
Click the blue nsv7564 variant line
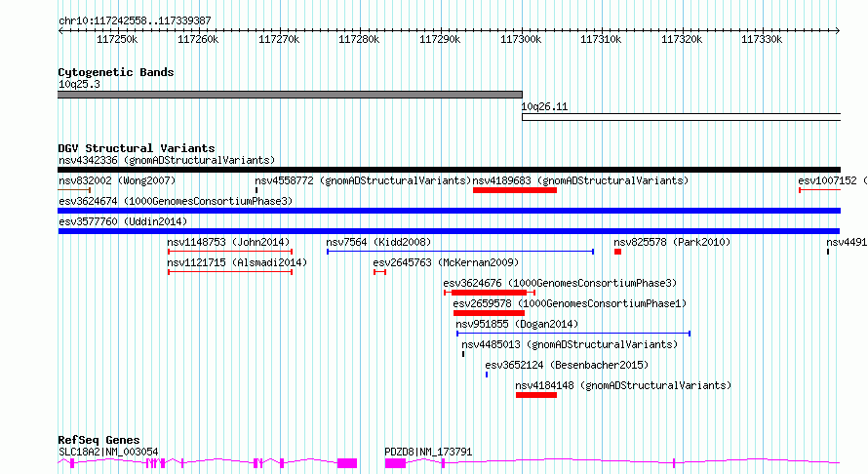(x=460, y=252)
